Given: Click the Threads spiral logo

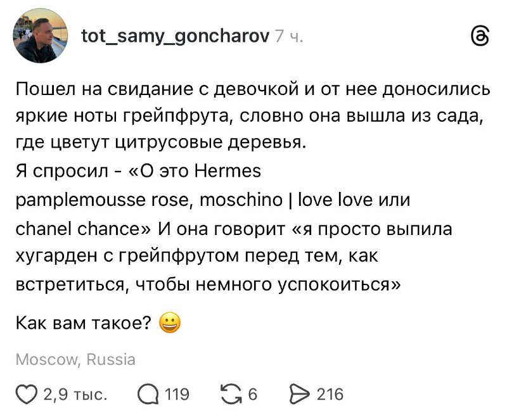Looking at the screenshot, I should click(x=482, y=35).
